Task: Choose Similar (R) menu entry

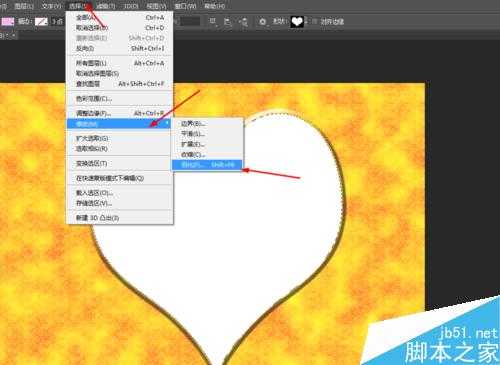Action: [x=120, y=149]
